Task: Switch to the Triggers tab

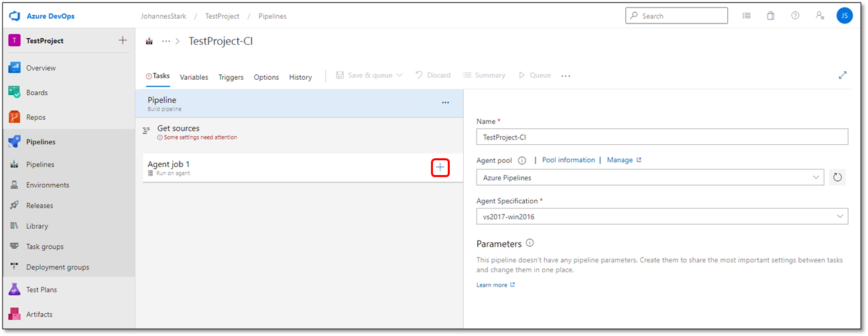Action: [x=231, y=77]
